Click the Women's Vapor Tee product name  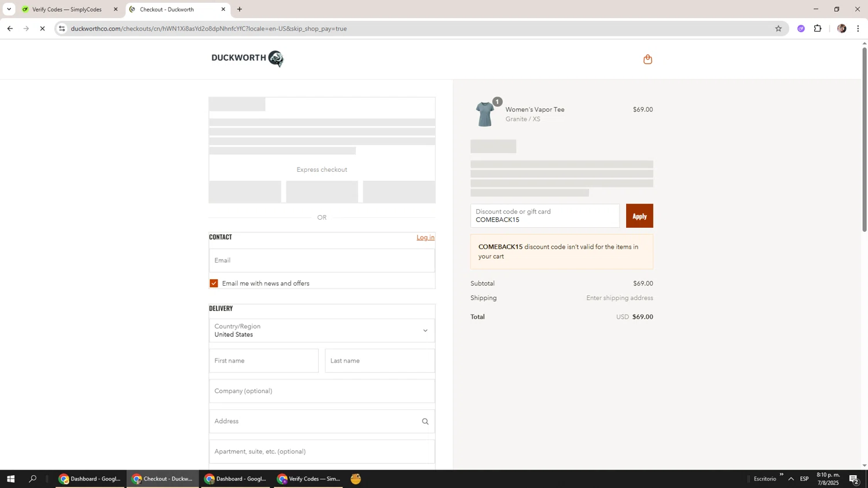click(535, 109)
